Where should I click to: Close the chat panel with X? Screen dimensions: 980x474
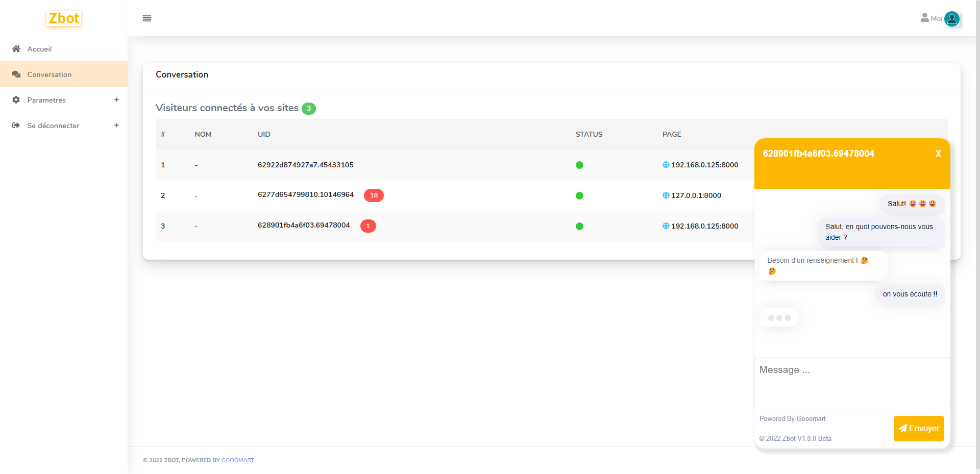(x=938, y=154)
